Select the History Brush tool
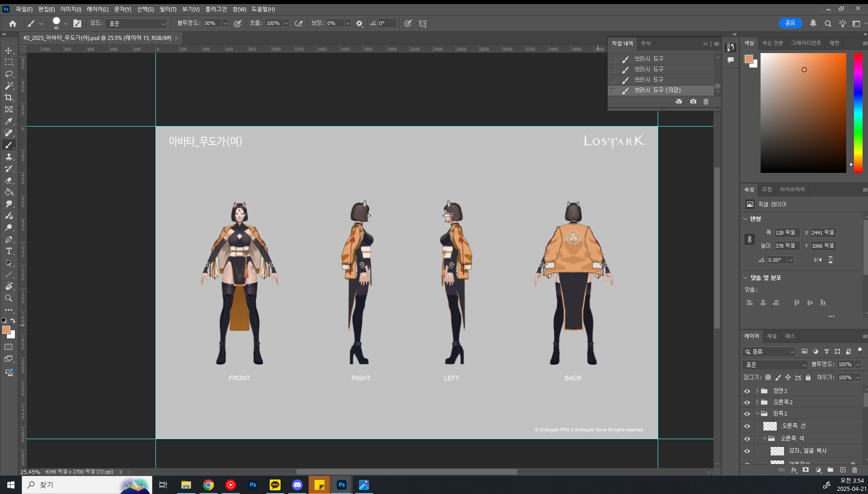 (x=9, y=168)
